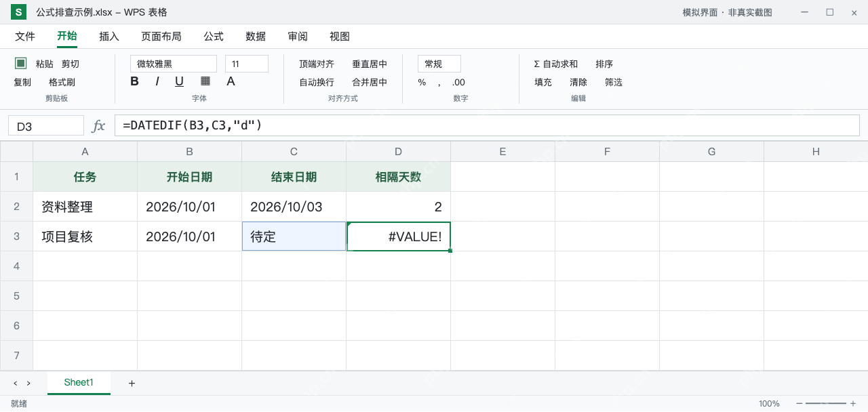The height and width of the screenshot is (412, 868).
Task: Click the paste clipboard icon
Action: (21, 63)
